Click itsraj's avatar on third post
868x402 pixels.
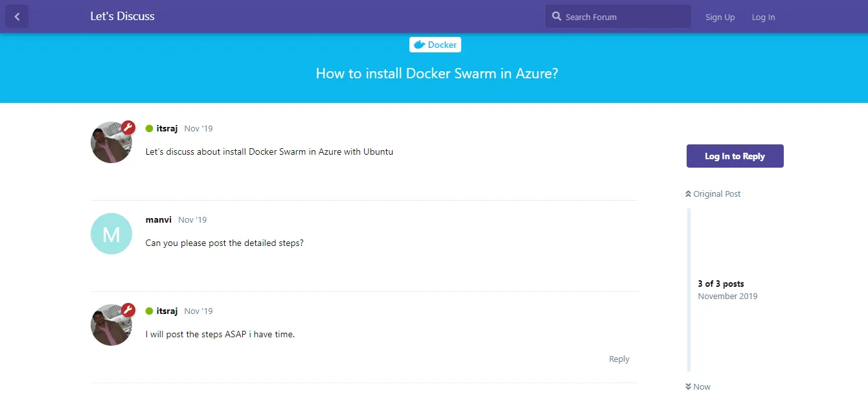[x=111, y=325]
